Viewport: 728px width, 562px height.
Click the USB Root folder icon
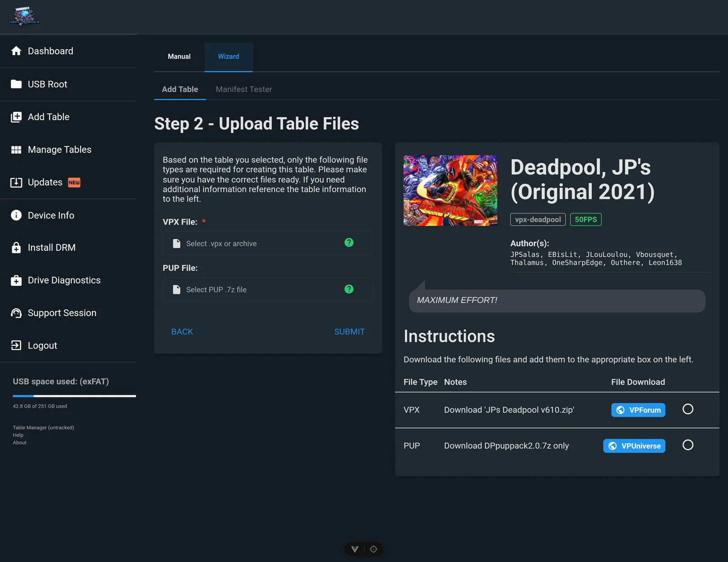16,84
